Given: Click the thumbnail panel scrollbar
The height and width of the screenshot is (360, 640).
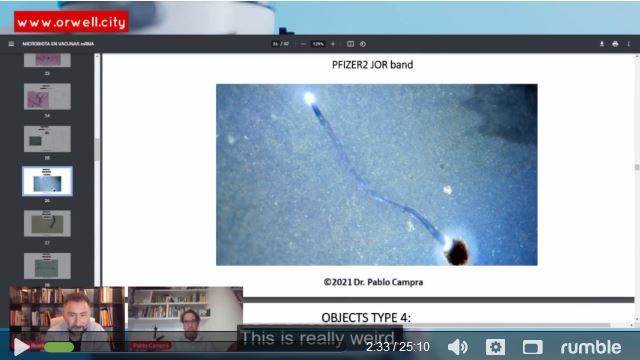Looking at the screenshot, I should click(97, 149).
